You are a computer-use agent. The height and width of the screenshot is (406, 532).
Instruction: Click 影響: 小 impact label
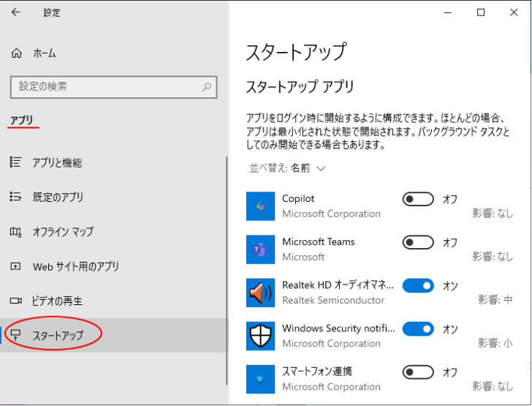495,343
